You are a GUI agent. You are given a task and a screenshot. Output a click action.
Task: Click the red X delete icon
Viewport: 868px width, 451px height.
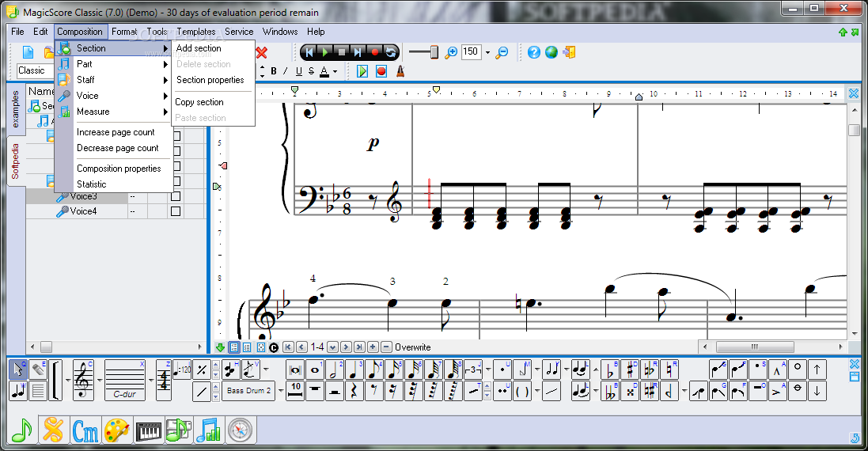pos(262,52)
